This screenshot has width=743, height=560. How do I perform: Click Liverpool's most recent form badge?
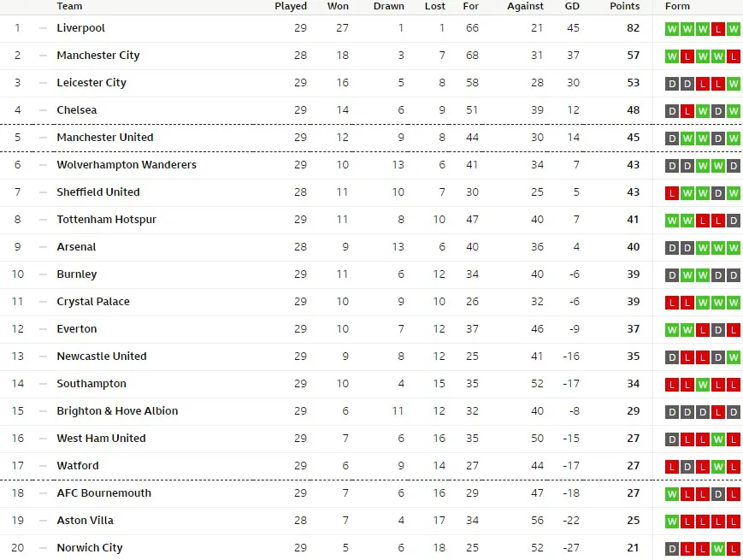(x=734, y=29)
